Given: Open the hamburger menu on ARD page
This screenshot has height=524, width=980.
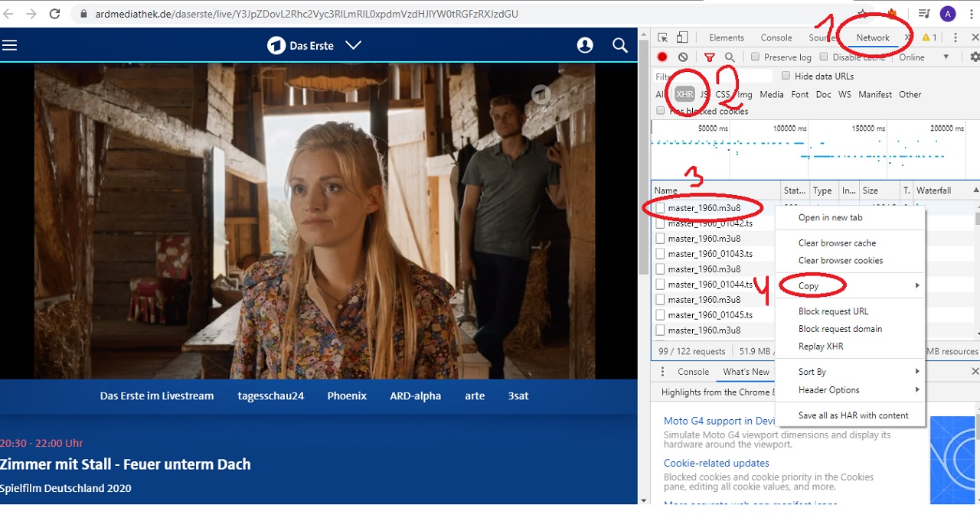Looking at the screenshot, I should click(9, 46).
